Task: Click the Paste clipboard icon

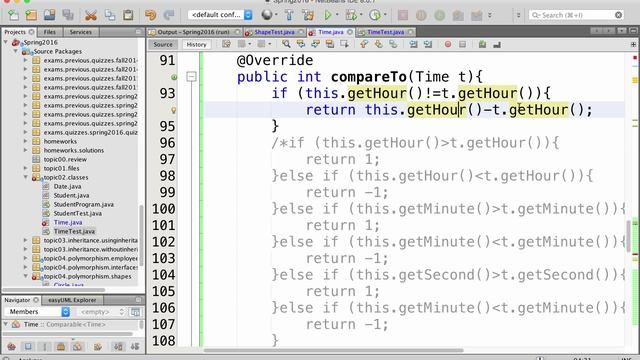Action: (128, 16)
